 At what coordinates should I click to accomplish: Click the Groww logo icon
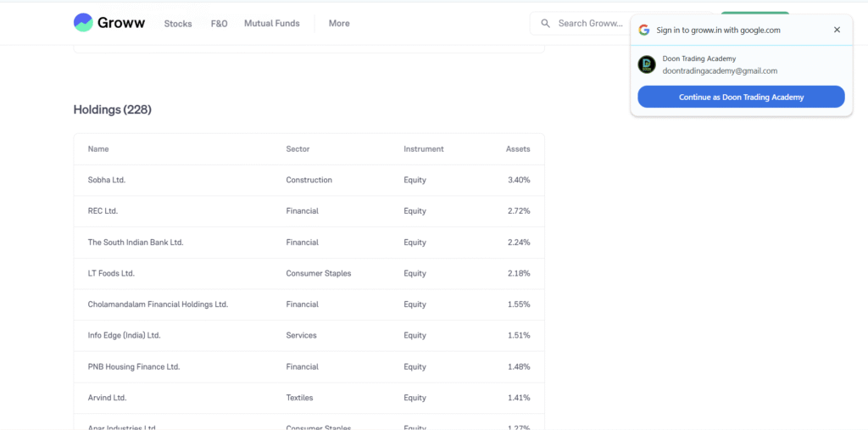(x=83, y=23)
